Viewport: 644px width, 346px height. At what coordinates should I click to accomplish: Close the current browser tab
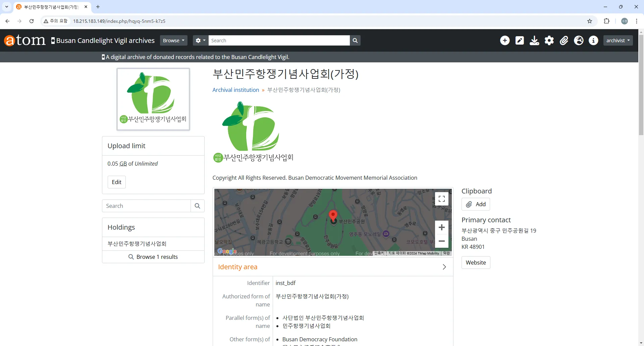coord(86,7)
